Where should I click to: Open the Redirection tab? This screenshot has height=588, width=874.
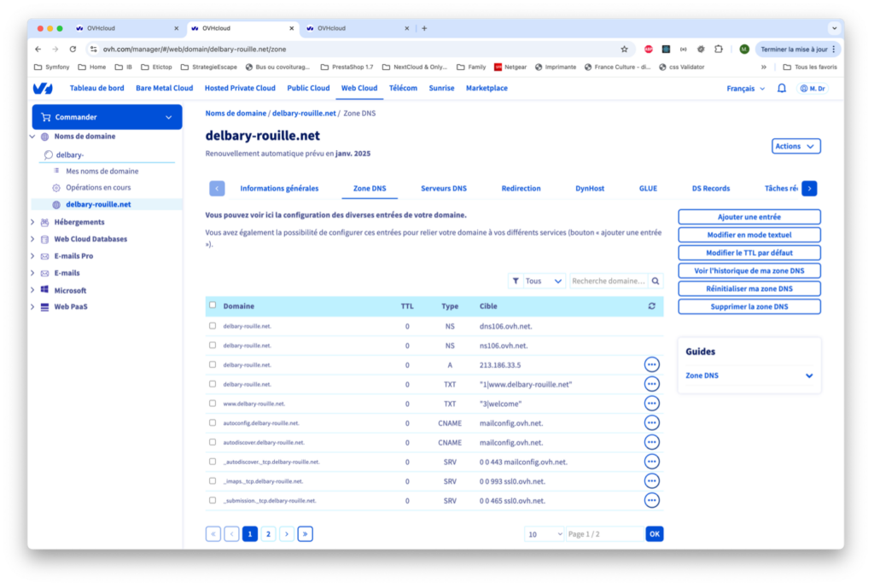click(x=521, y=189)
